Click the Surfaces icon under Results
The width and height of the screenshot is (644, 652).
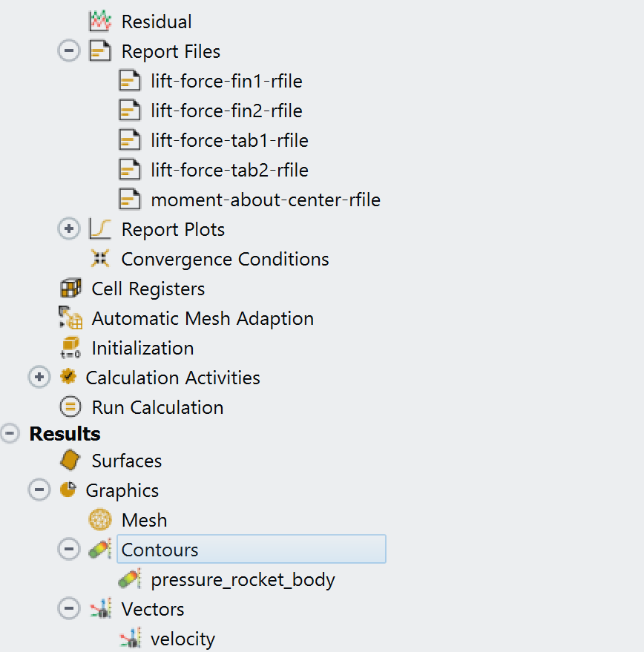click(70, 461)
